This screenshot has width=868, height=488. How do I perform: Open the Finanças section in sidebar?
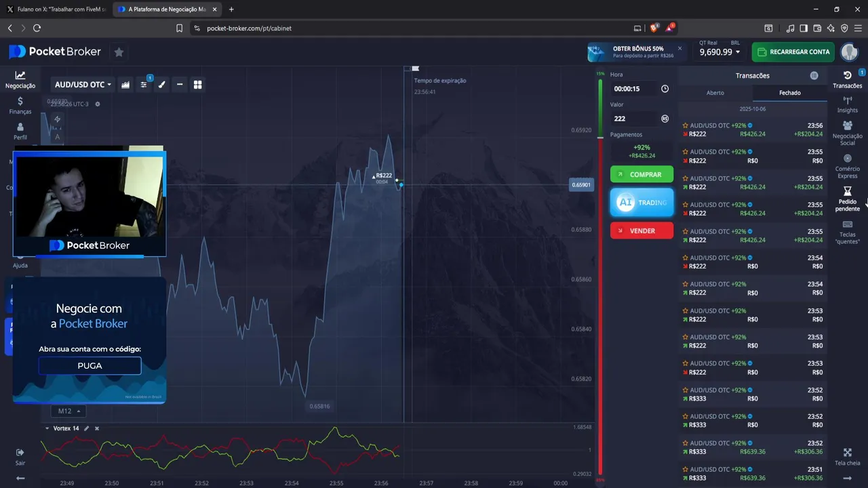pos(20,106)
